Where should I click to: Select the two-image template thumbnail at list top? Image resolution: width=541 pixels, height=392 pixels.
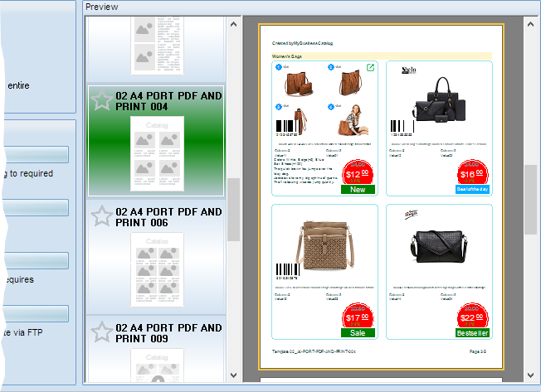(x=157, y=46)
